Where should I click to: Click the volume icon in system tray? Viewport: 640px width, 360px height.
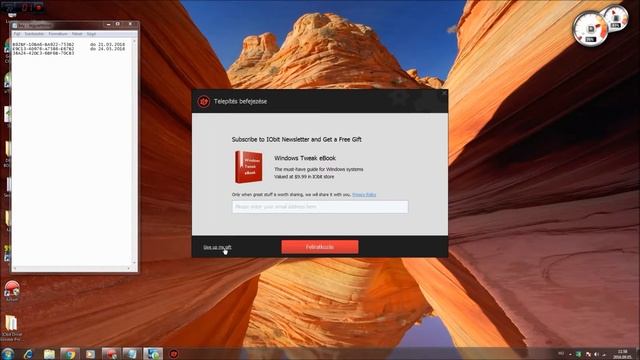597,354
